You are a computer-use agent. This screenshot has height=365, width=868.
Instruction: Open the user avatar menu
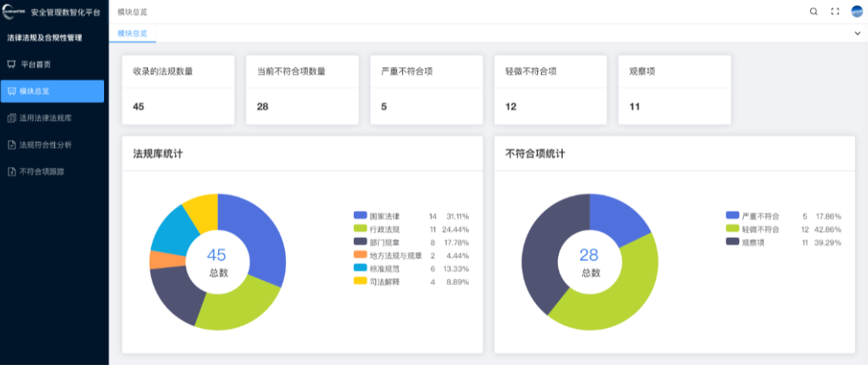pyautogui.click(x=857, y=12)
